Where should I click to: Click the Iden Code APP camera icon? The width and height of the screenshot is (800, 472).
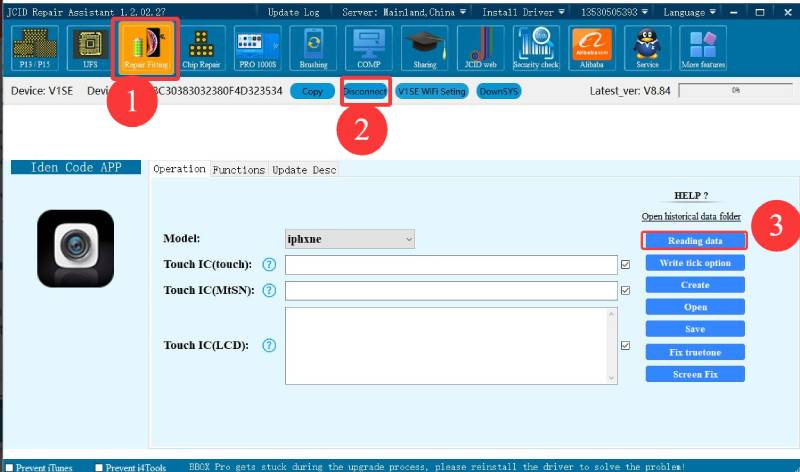[x=76, y=249]
